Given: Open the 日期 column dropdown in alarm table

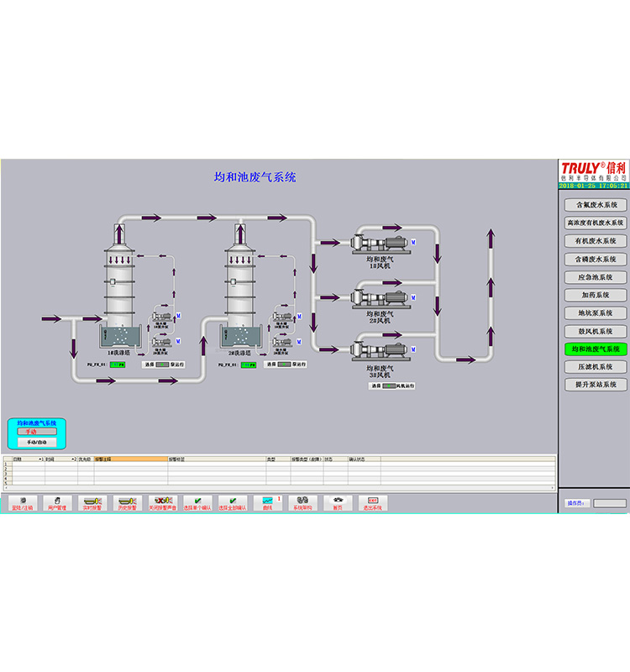Looking at the screenshot, I should [40, 459].
